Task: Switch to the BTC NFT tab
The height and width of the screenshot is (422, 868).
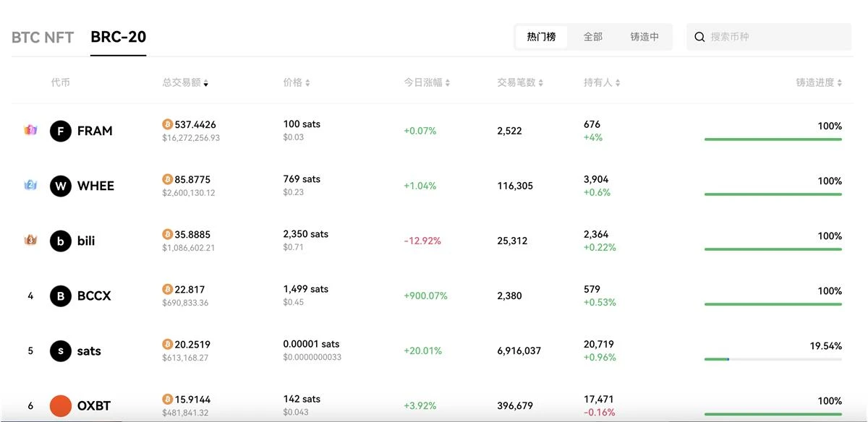Action: coord(43,38)
